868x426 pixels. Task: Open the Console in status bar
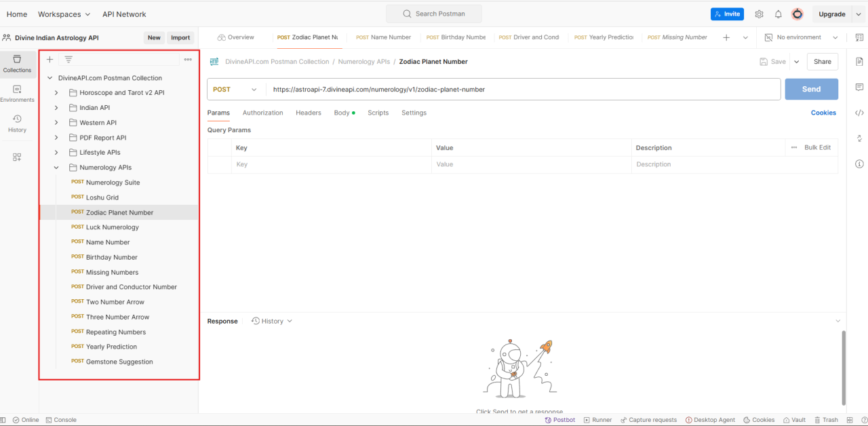(x=61, y=420)
